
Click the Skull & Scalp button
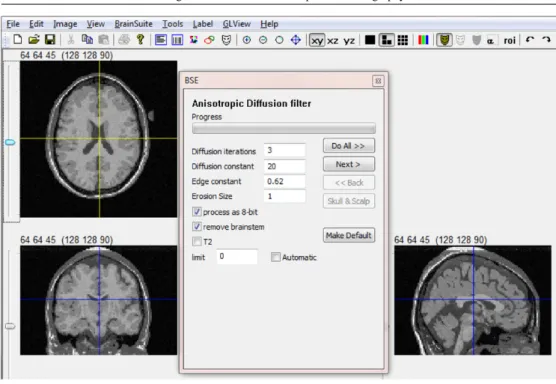(x=349, y=201)
